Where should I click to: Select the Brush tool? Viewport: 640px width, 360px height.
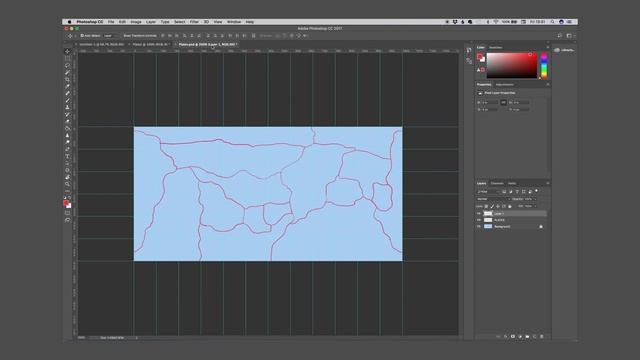coord(67,100)
